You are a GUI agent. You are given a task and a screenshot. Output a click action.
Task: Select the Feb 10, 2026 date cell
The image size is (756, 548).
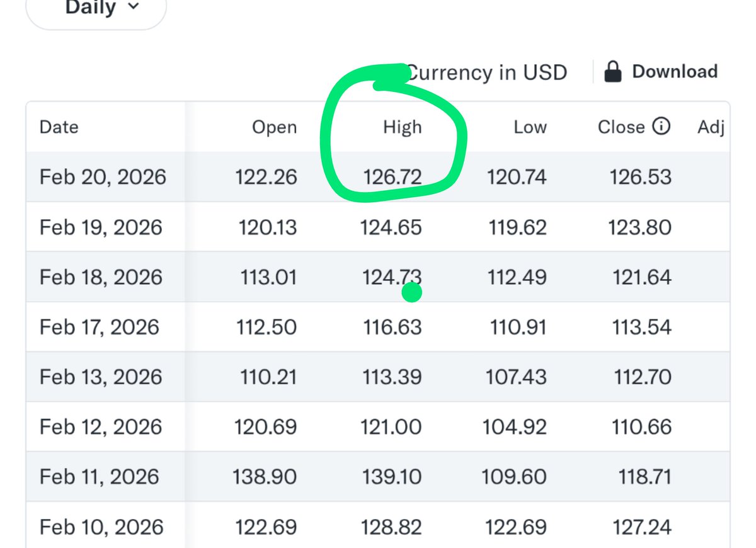click(x=101, y=527)
